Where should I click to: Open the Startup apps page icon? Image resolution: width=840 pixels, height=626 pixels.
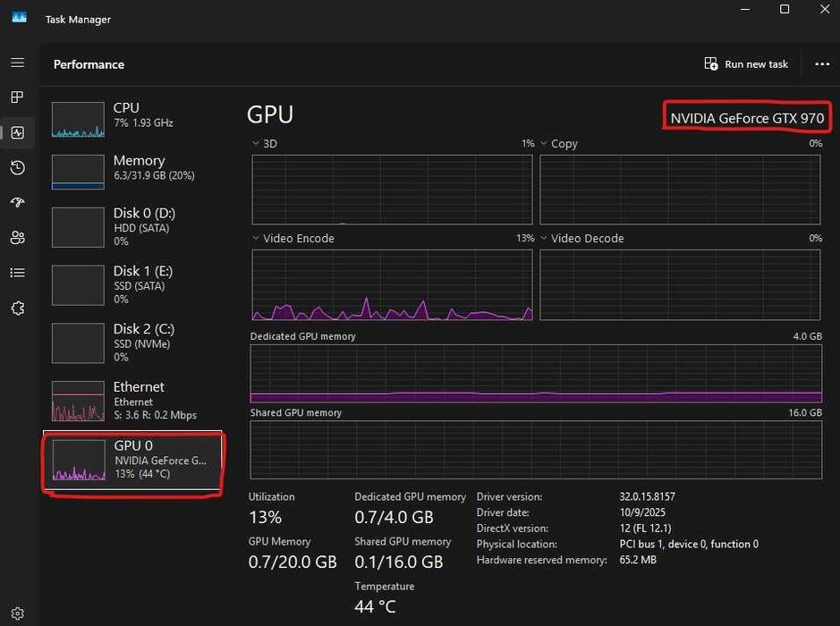[18, 202]
